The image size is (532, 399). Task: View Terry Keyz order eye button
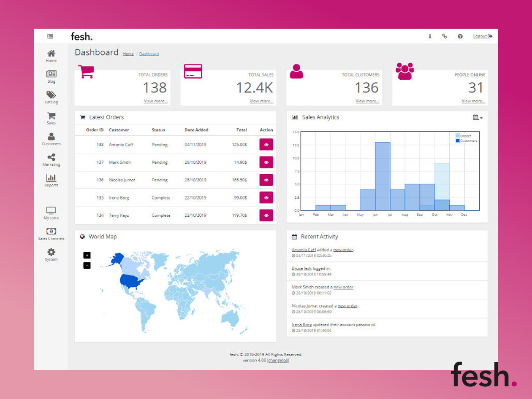point(266,215)
